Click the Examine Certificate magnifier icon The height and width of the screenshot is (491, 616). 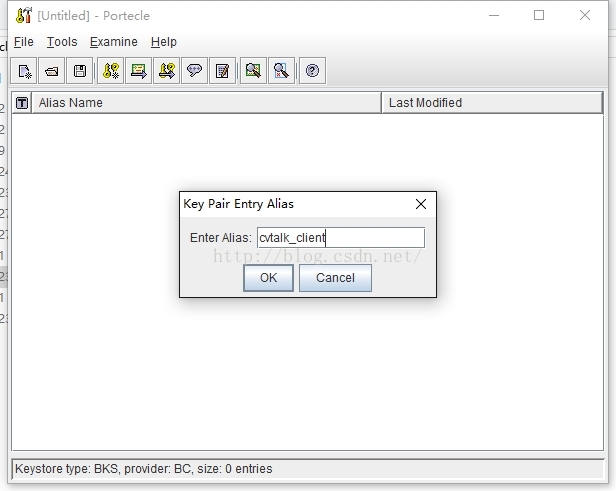tap(253, 71)
